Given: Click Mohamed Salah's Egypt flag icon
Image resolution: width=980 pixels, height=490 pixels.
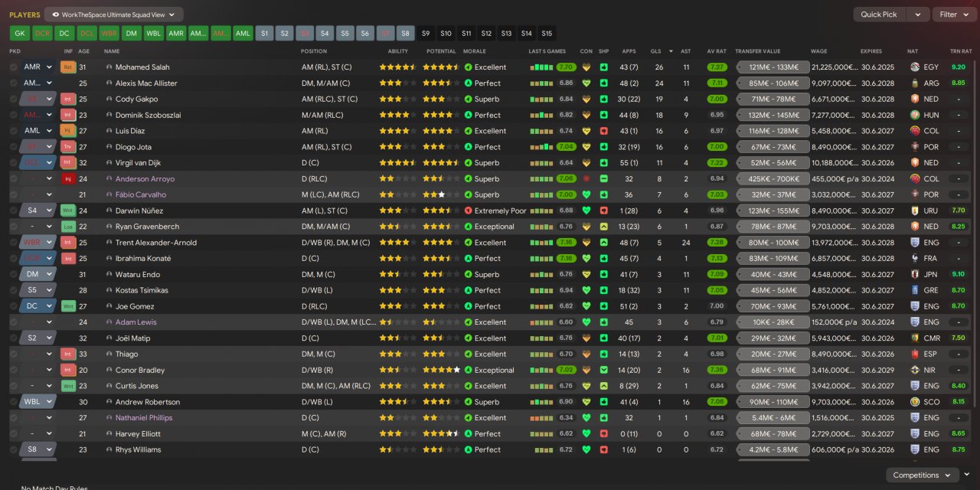Looking at the screenshot, I should click(915, 67).
